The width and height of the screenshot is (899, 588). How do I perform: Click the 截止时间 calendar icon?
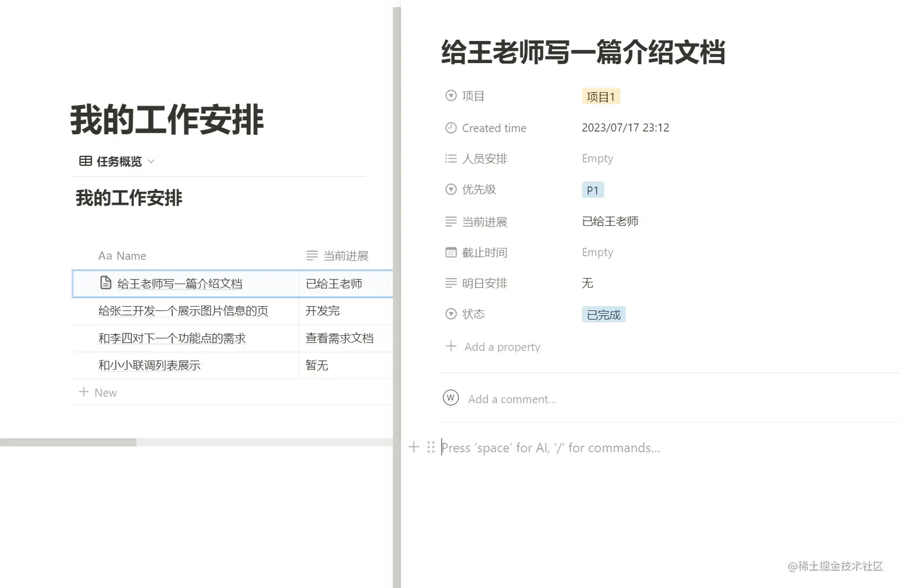click(x=451, y=253)
